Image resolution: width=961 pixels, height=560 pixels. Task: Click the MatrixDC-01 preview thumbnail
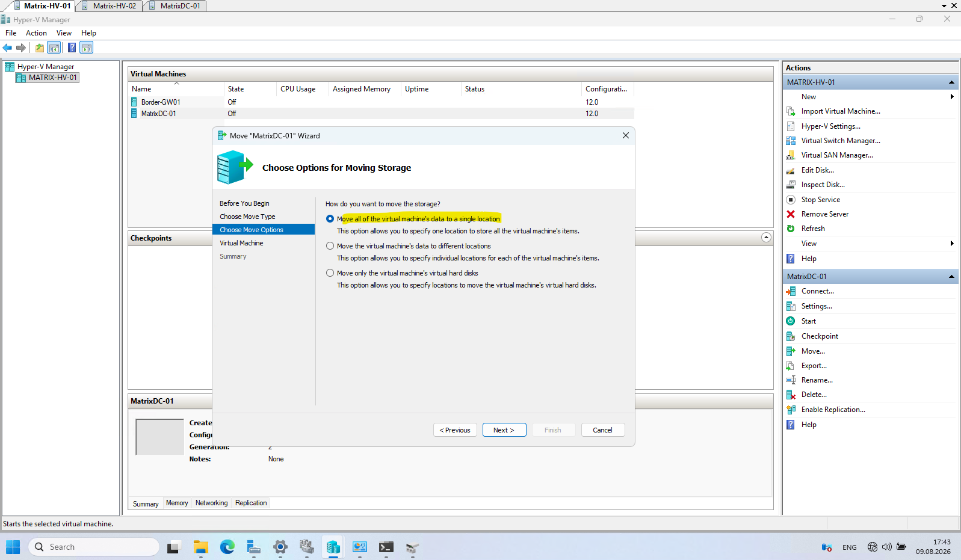[159, 437]
